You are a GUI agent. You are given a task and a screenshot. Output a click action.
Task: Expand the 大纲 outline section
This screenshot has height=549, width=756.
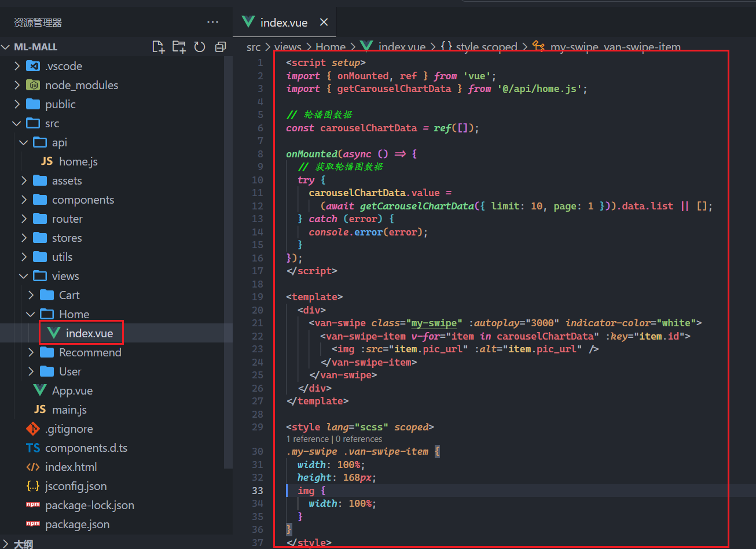(x=6, y=544)
